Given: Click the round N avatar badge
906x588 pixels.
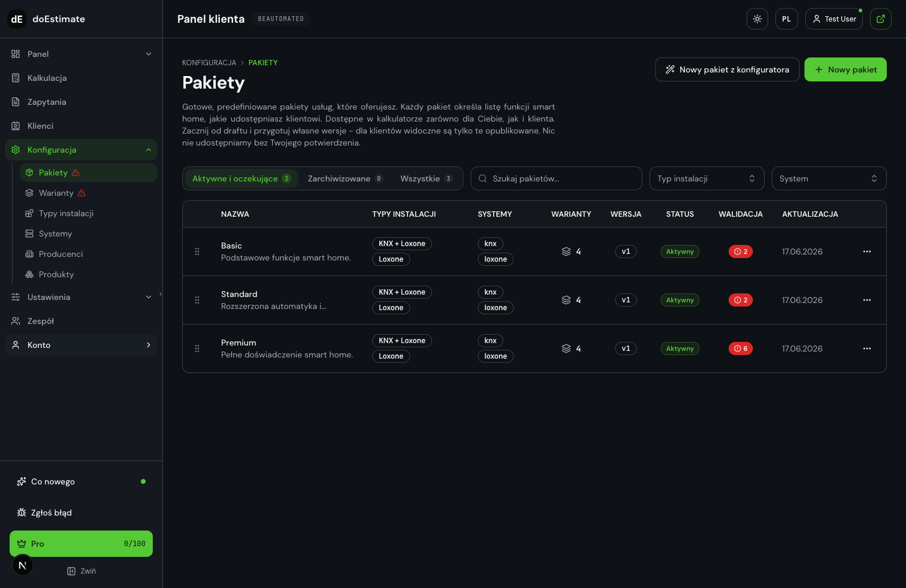Looking at the screenshot, I should pos(23,565).
